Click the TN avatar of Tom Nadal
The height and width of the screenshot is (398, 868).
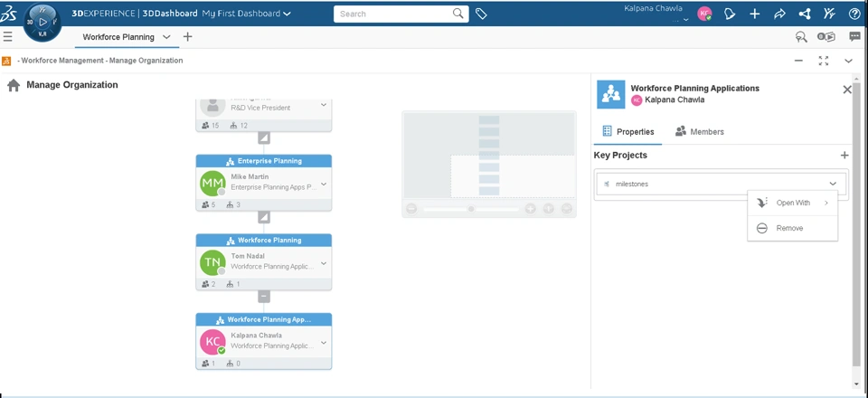[212, 262]
